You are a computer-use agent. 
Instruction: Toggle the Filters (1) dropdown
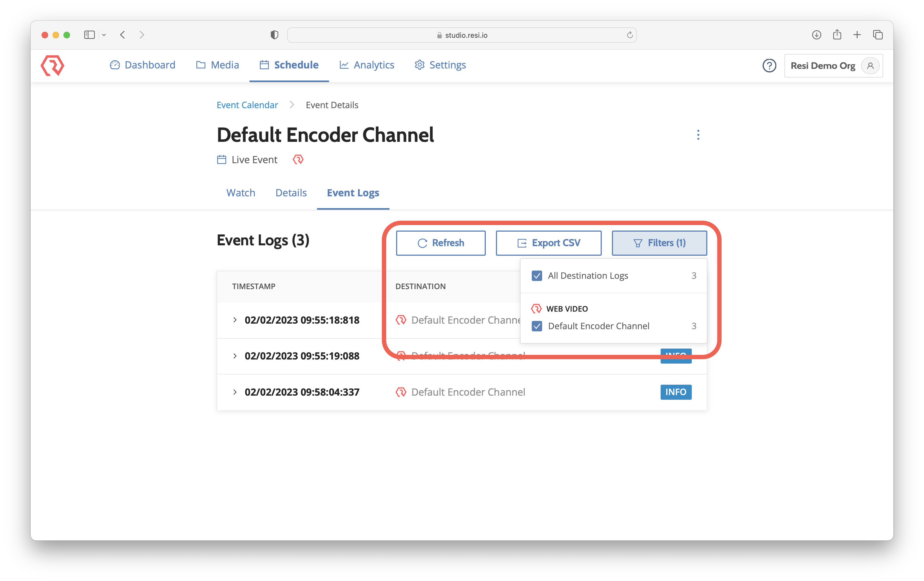coord(659,243)
